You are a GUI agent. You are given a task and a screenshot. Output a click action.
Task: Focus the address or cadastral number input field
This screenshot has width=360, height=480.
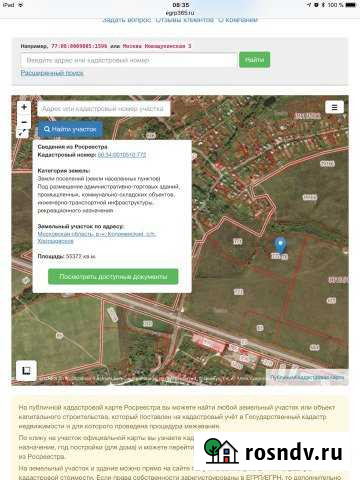click(128, 60)
